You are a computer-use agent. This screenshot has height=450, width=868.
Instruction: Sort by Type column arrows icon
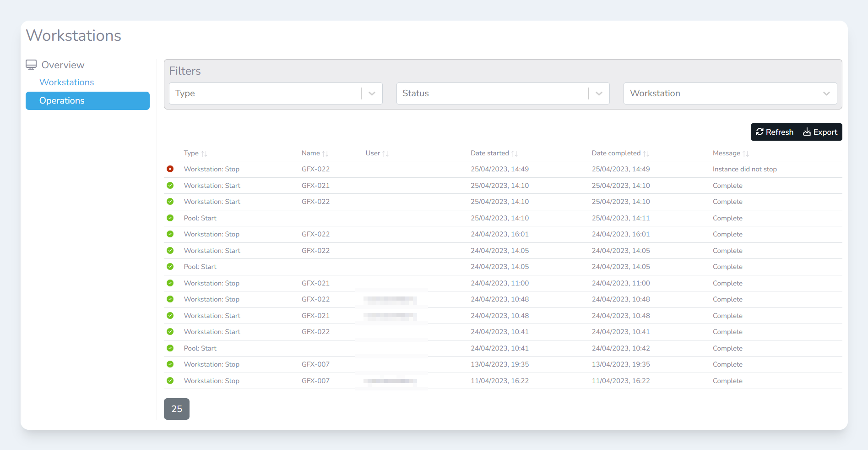point(204,154)
